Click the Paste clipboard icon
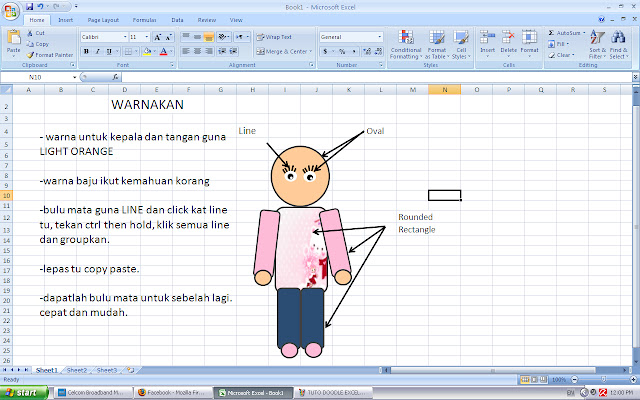Viewport: 640px width, 400px height. click(13, 37)
